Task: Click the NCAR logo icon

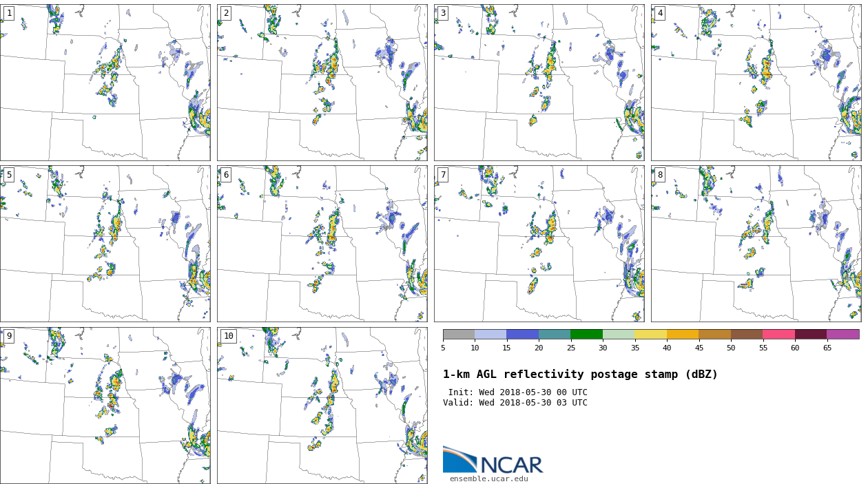Action: [x=460, y=459]
